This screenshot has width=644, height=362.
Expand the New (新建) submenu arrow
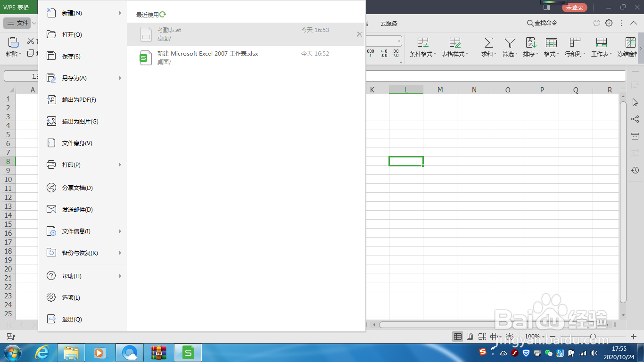(x=120, y=13)
